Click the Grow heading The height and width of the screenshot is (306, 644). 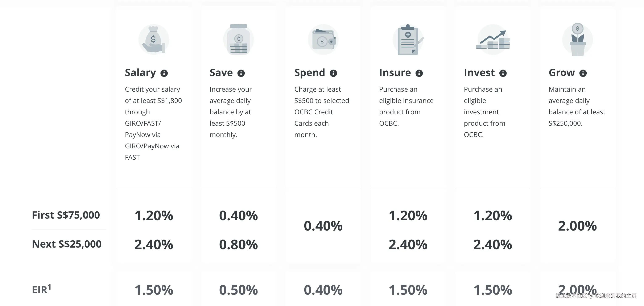pyautogui.click(x=562, y=73)
